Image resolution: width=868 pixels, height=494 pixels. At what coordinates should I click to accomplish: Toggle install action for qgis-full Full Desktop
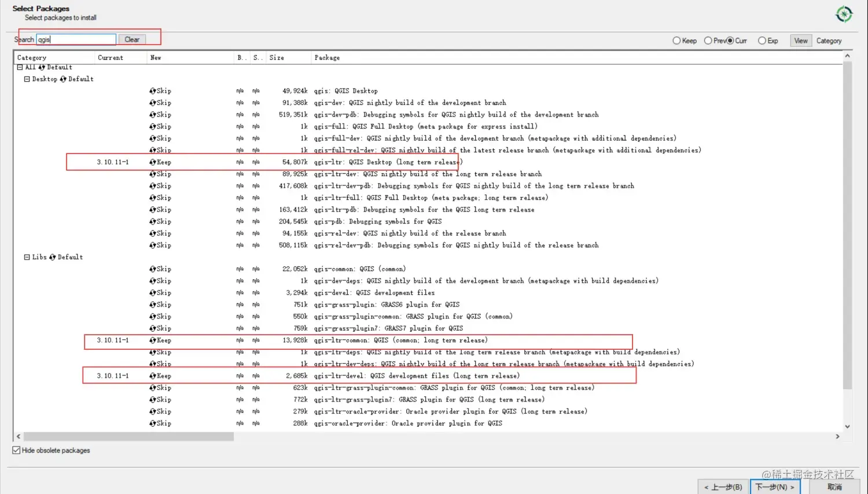click(153, 127)
